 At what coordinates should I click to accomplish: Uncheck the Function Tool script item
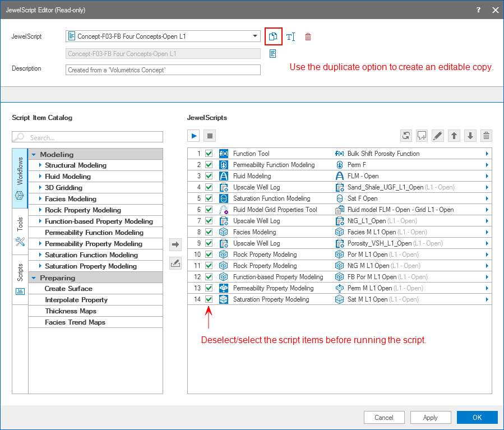pyautogui.click(x=209, y=154)
